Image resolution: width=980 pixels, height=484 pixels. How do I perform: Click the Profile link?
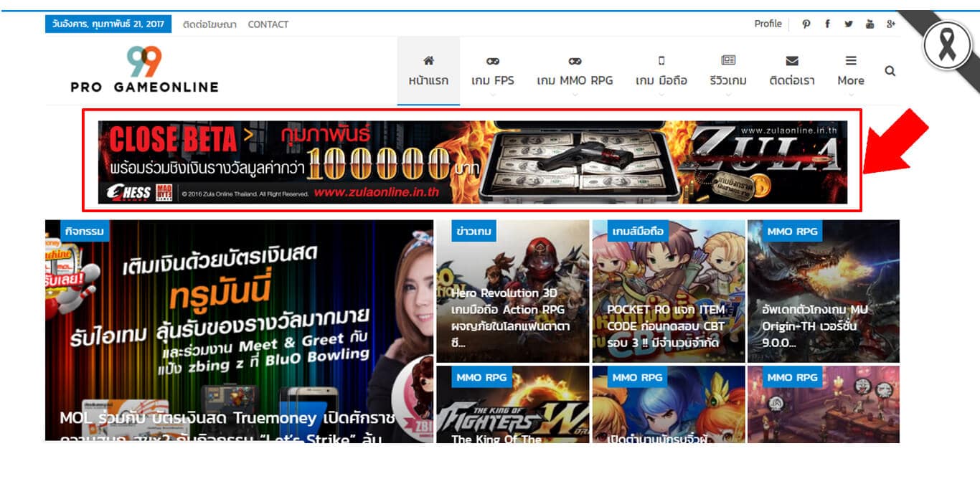pyautogui.click(x=768, y=24)
